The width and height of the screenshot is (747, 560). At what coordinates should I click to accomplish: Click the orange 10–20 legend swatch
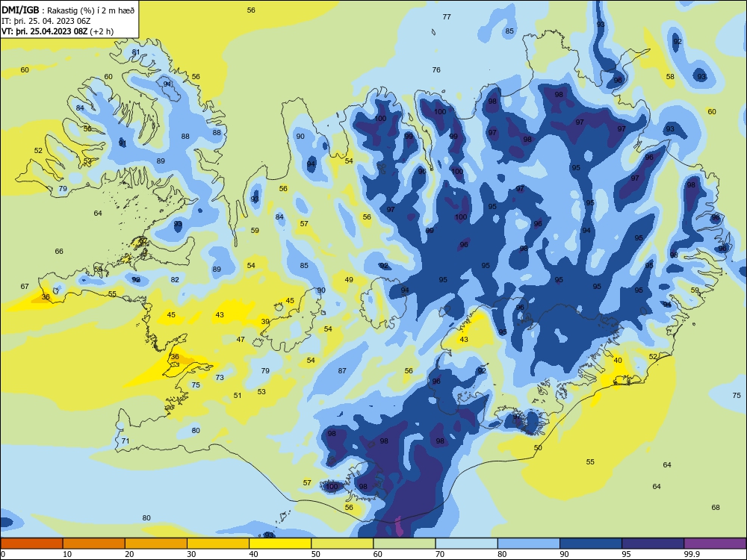(94, 544)
